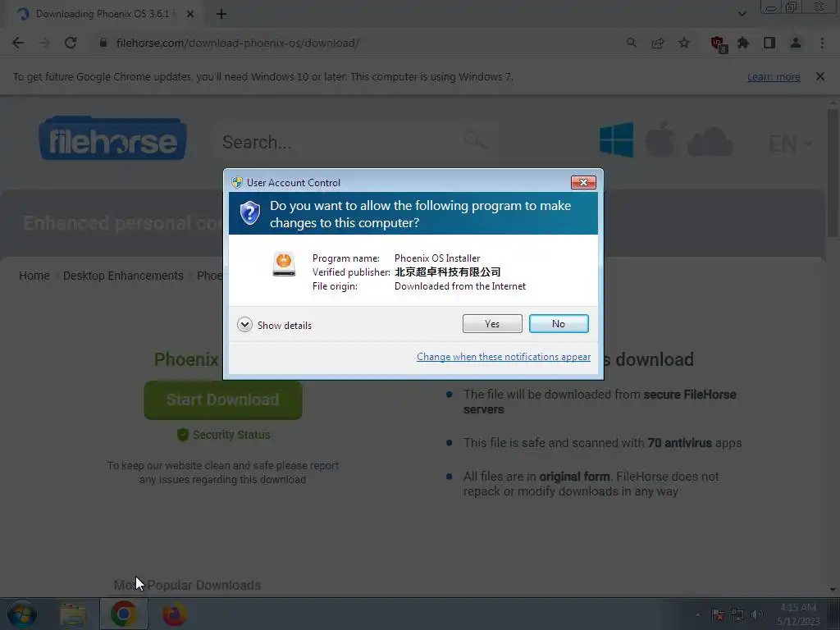Open Chrome profile avatar icon
Viewport: 840px width, 630px height.
click(x=796, y=43)
